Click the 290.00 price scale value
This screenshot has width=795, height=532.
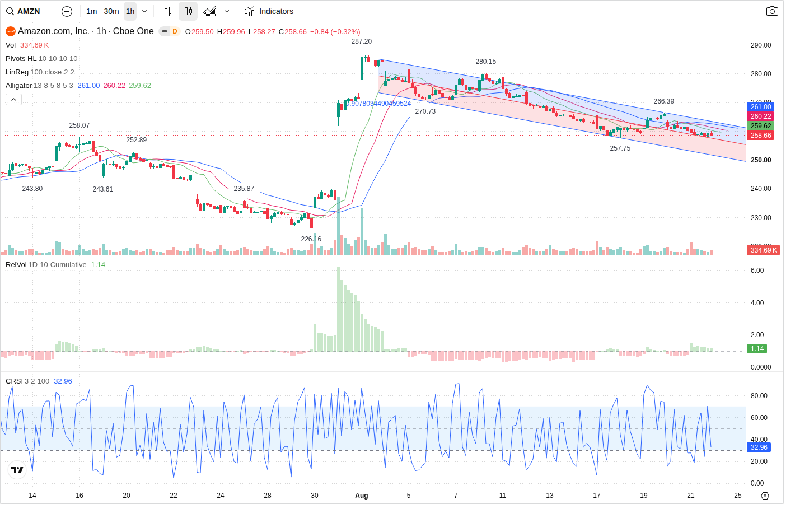(761, 45)
